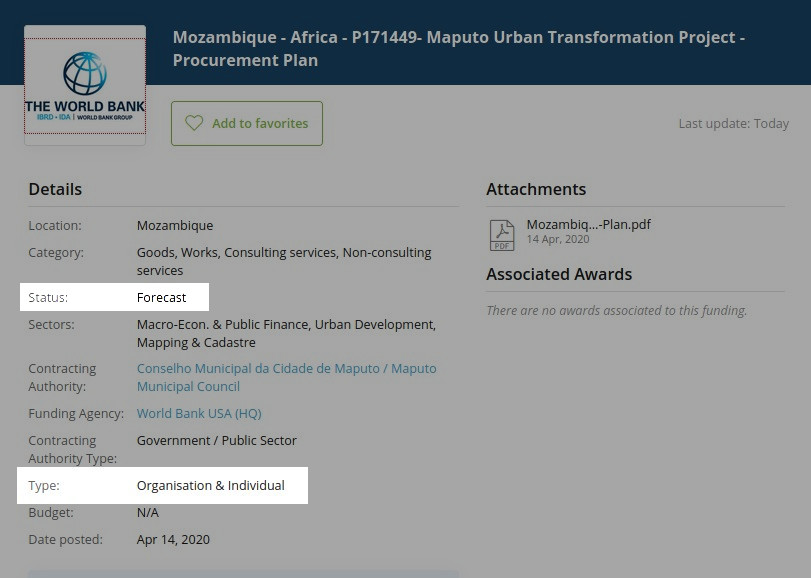
Task: Click the 'Budget:' field label
Action: [51, 512]
